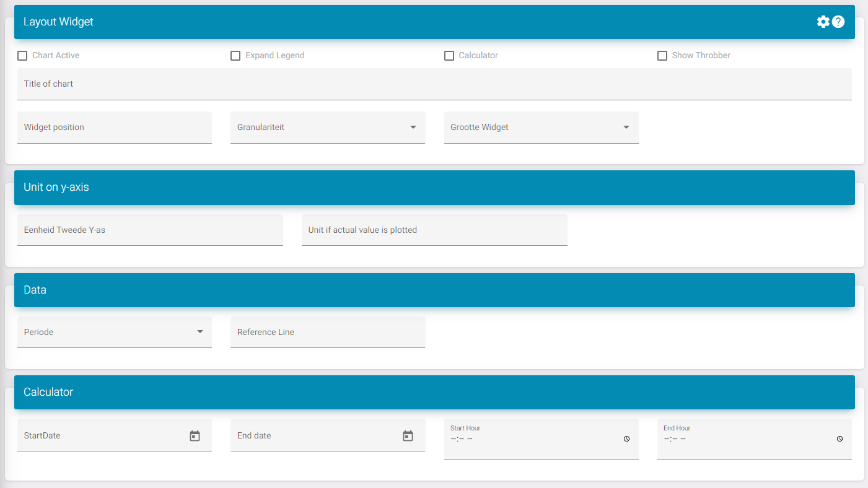Image resolution: width=868 pixels, height=488 pixels.
Task: Enable the Chart Active checkbox
Action: [22, 56]
